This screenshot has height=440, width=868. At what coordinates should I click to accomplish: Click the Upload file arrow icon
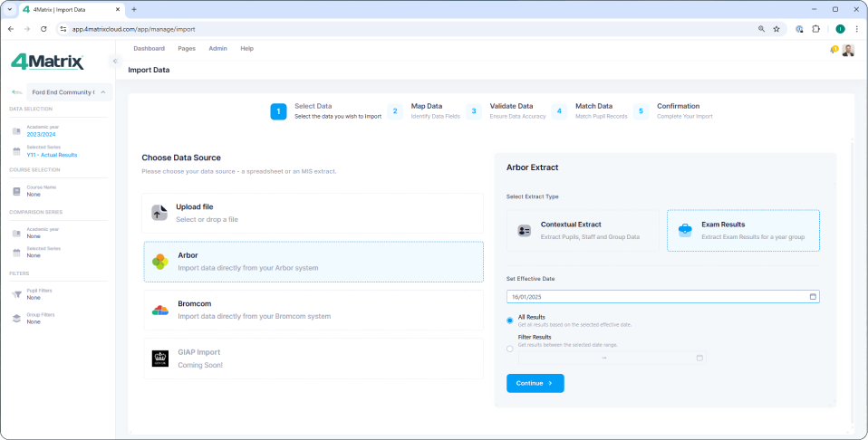pyautogui.click(x=159, y=213)
